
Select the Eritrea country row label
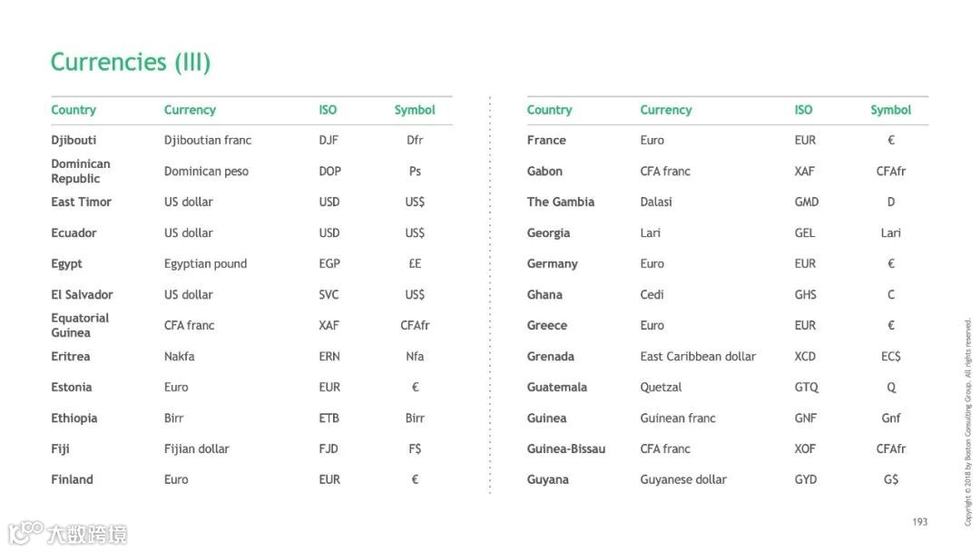click(71, 356)
